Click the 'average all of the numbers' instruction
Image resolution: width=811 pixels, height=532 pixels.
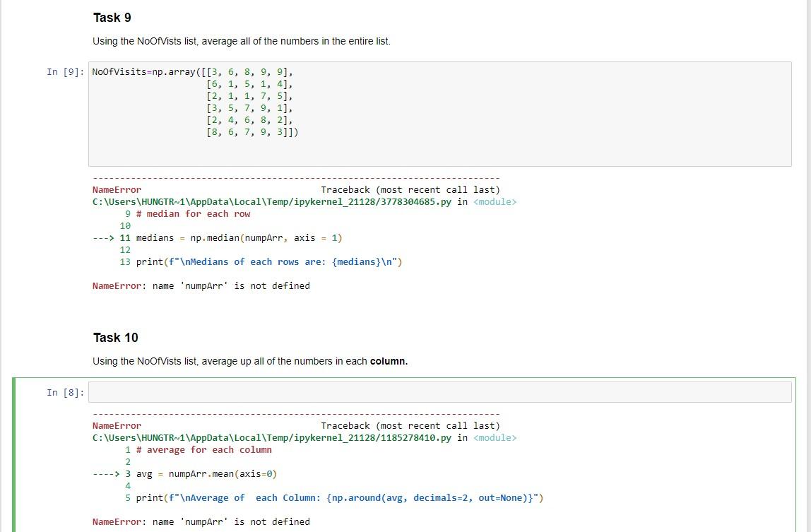(242, 41)
